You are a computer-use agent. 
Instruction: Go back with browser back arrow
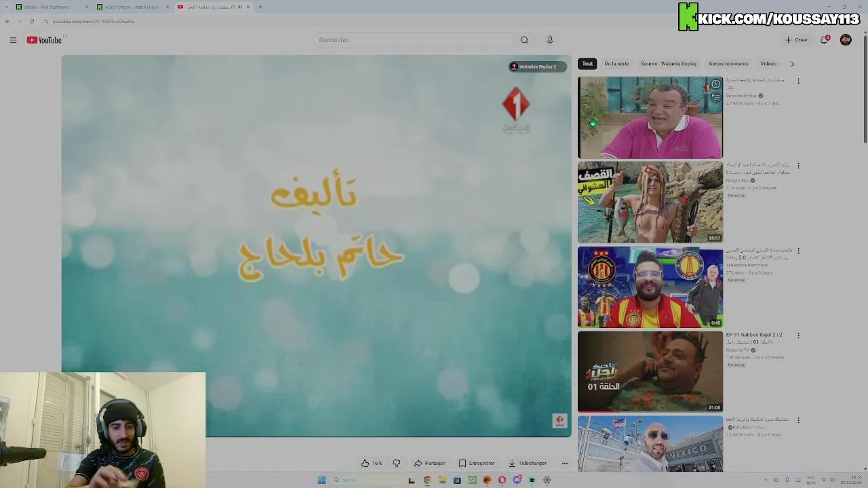(7, 21)
